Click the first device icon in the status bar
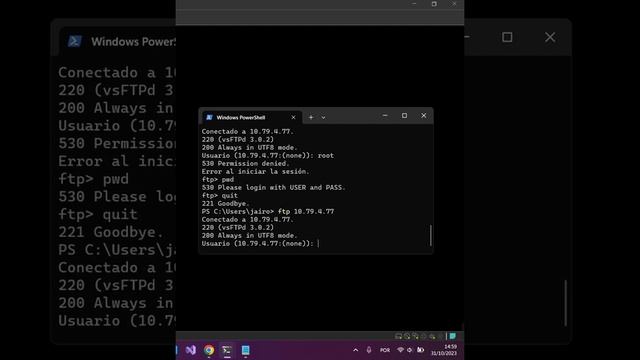The image size is (640, 360). pyautogui.click(x=398, y=336)
